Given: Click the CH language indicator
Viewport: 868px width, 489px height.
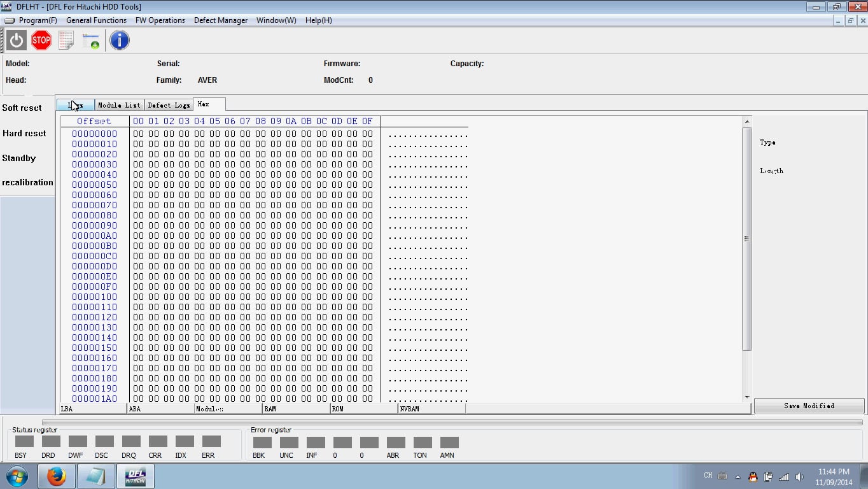Looking at the screenshot, I should pos(708,476).
